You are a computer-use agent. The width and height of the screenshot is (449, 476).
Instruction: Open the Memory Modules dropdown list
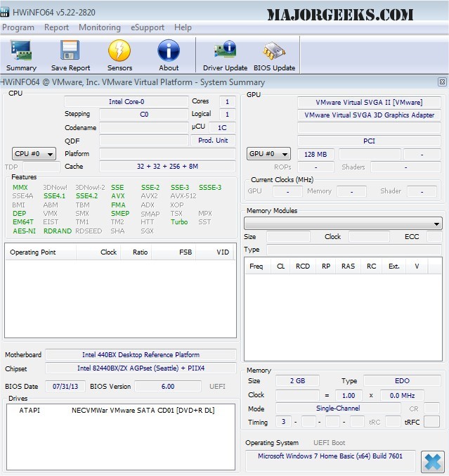(343, 224)
